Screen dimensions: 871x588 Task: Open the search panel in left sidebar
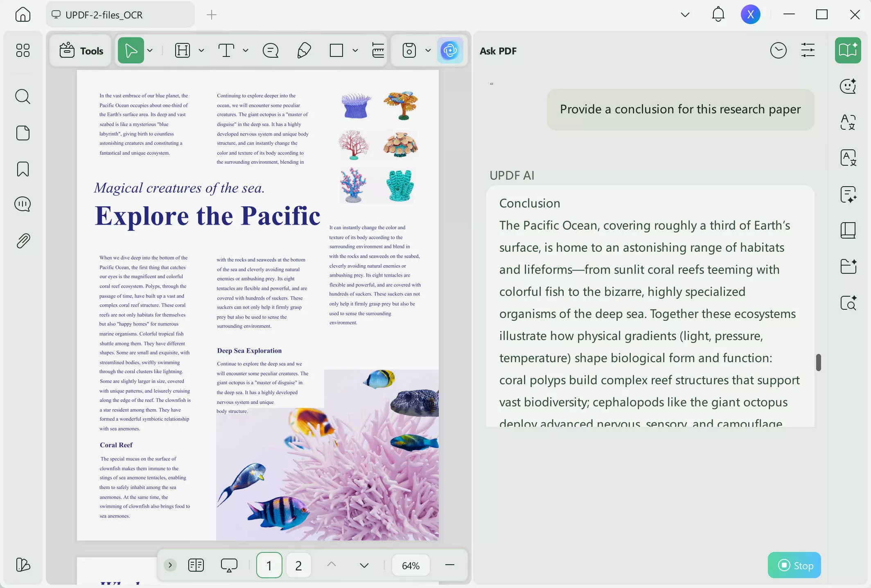pos(23,97)
